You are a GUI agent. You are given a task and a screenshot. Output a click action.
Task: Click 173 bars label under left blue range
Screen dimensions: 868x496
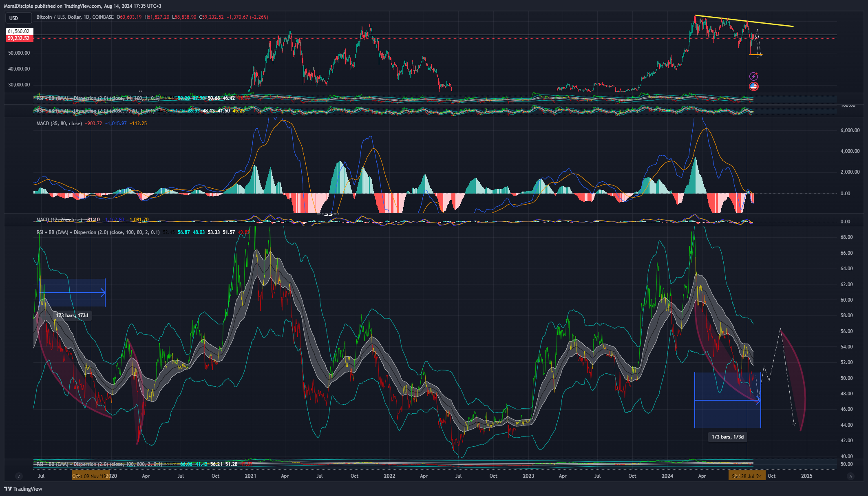(x=72, y=315)
